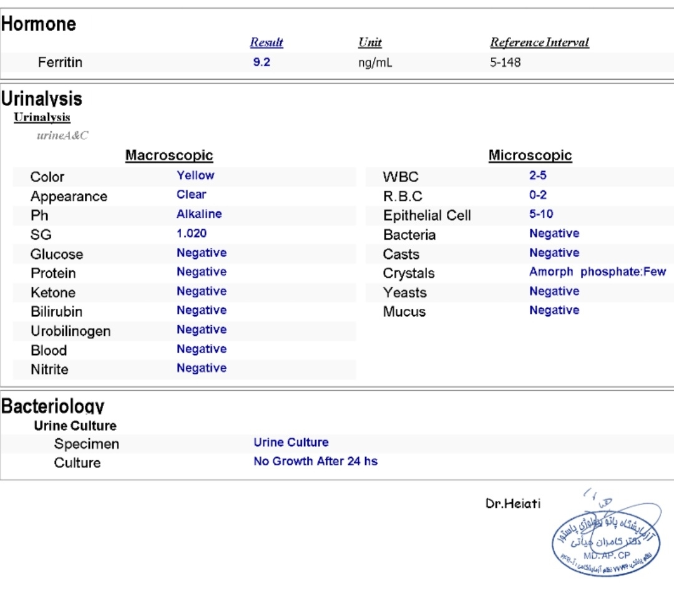Image resolution: width=674 pixels, height=616 pixels.
Task: Click the Epithelial Cell row label
Action: [427, 215]
